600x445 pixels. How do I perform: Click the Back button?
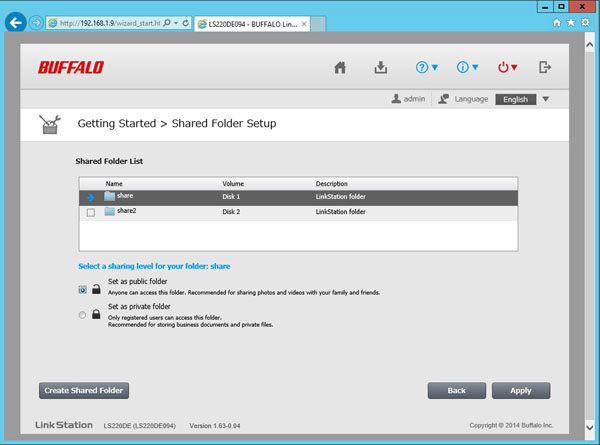457,391
